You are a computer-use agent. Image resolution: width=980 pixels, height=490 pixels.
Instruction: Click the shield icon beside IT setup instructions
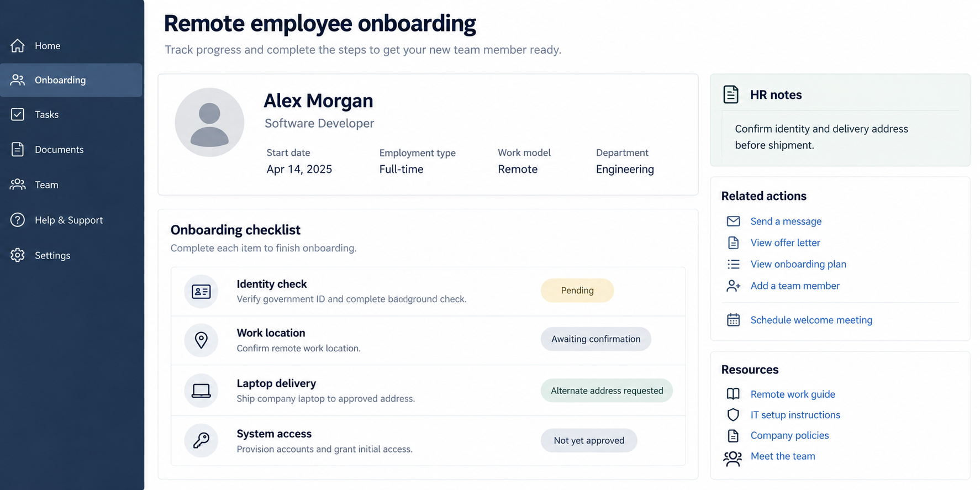tap(733, 415)
